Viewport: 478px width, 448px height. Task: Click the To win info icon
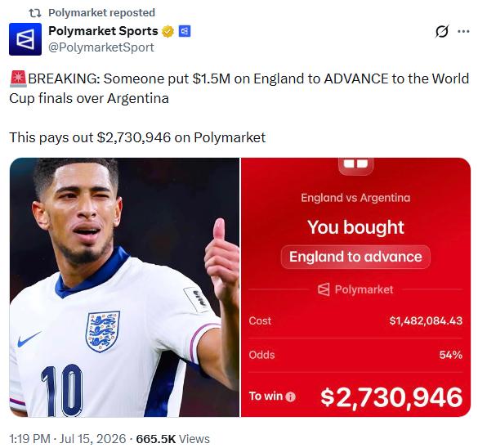[x=291, y=396]
